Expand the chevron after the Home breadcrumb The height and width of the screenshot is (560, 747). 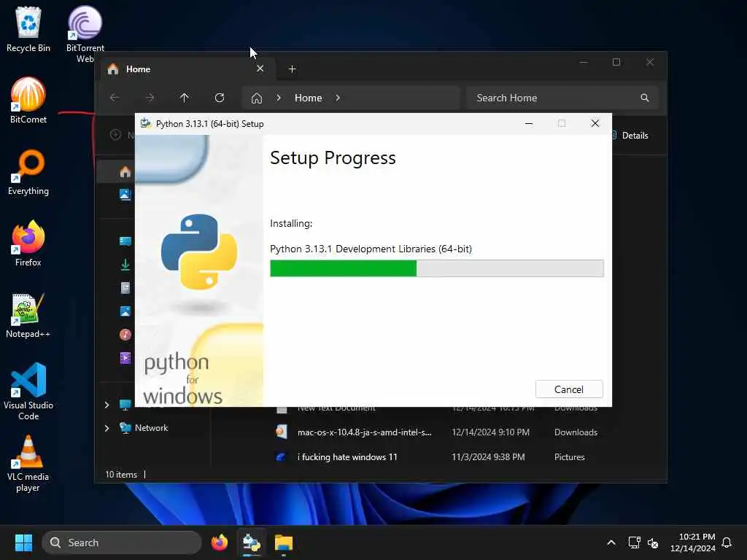coord(337,98)
